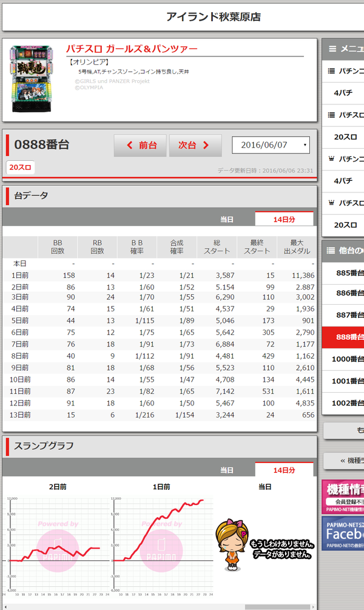Open the 2016/06/07 date dropdown
The image size is (364, 610).
click(271, 145)
